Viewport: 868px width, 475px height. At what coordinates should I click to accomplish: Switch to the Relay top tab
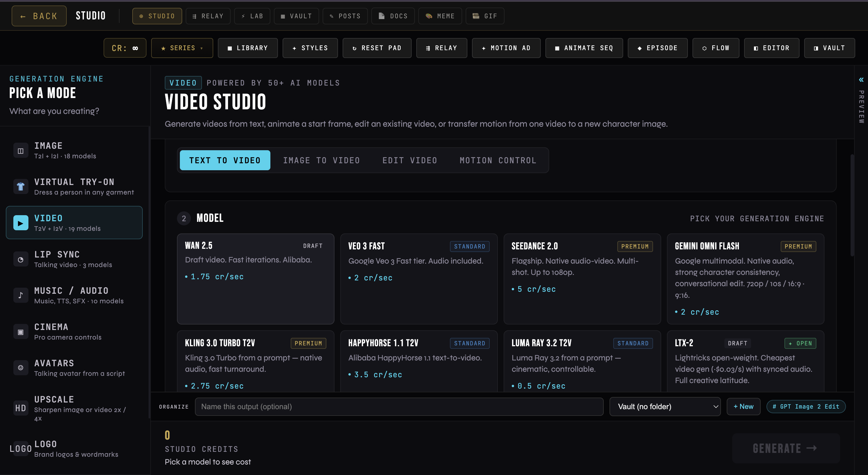(208, 16)
